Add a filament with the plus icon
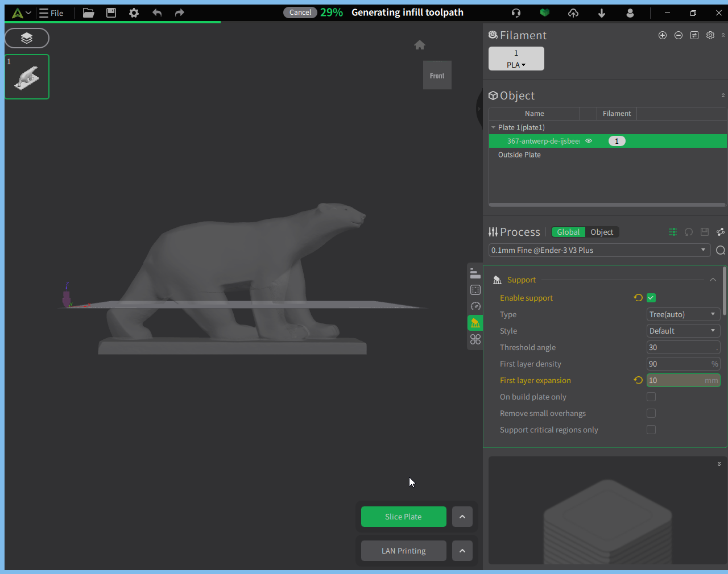Viewport: 728px width, 574px height. (x=663, y=35)
